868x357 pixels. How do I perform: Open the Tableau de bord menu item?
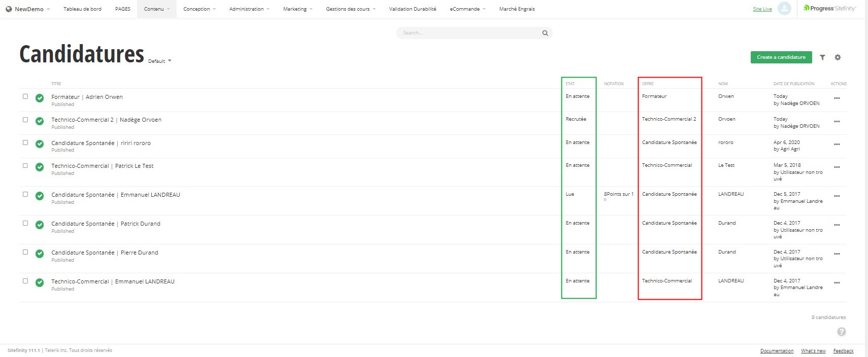click(x=82, y=9)
